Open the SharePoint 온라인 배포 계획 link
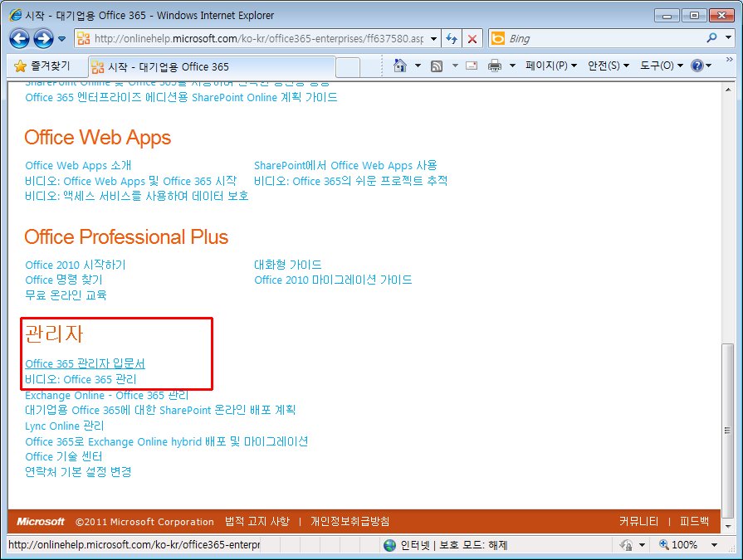The image size is (743, 560). pos(160,410)
